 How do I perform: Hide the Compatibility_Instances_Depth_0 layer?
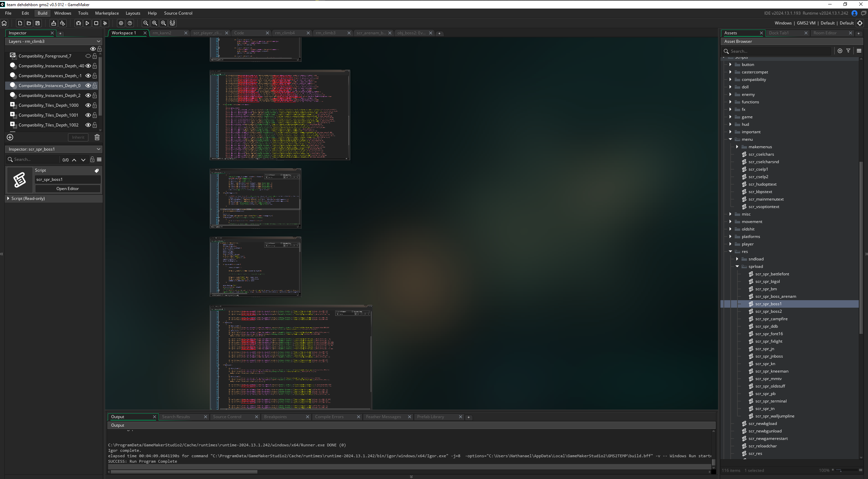tap(88, 86)
